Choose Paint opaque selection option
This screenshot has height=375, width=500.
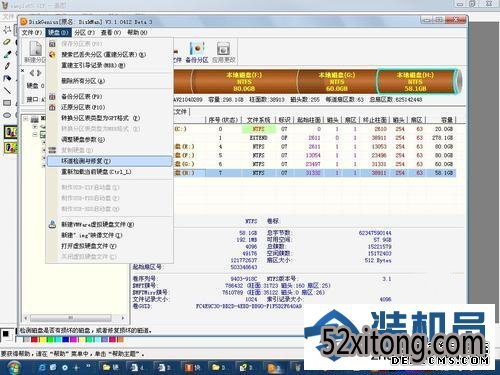click(x=11, y=132)
